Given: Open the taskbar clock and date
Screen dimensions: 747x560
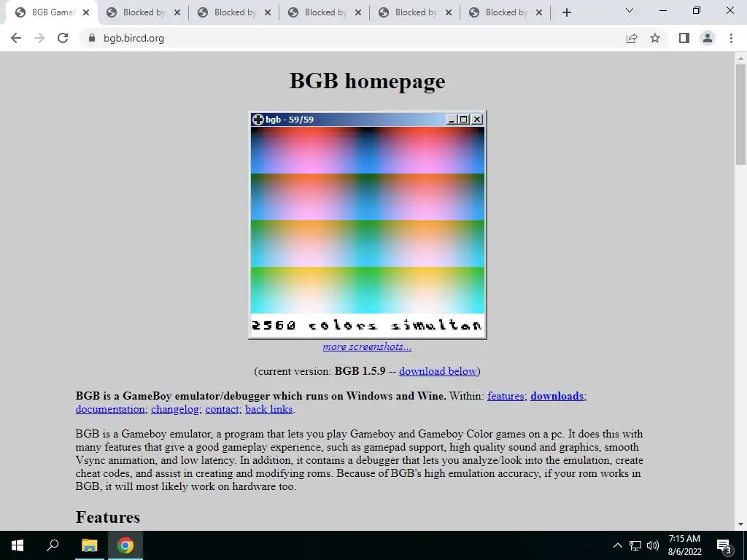Looking at the screenshot, I should point(684,545).
